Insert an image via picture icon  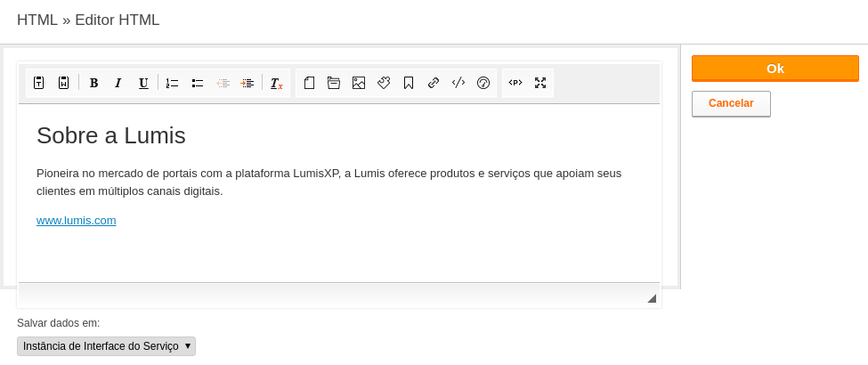click(x=359, y=83)
